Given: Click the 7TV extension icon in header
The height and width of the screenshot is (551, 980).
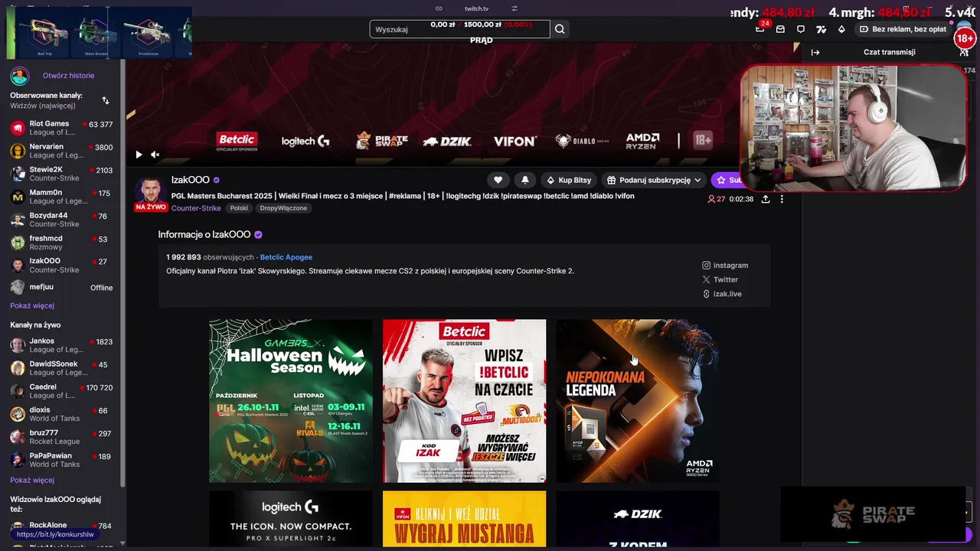Looking at the screenshot, I should (x=821, y=29).
